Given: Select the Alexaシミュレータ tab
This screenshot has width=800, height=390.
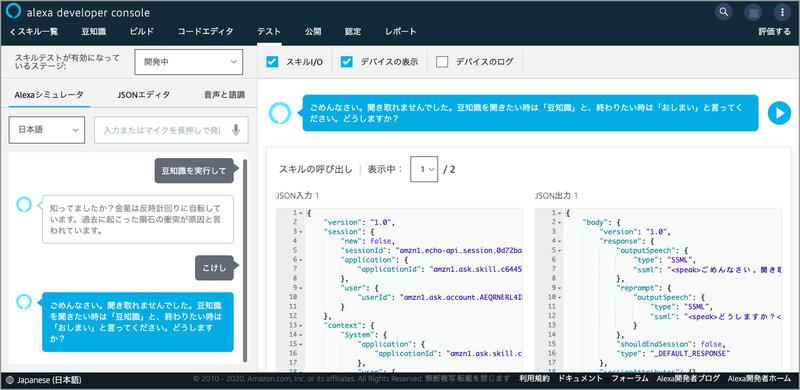Looking at the screenshot, I should [49, 94].
